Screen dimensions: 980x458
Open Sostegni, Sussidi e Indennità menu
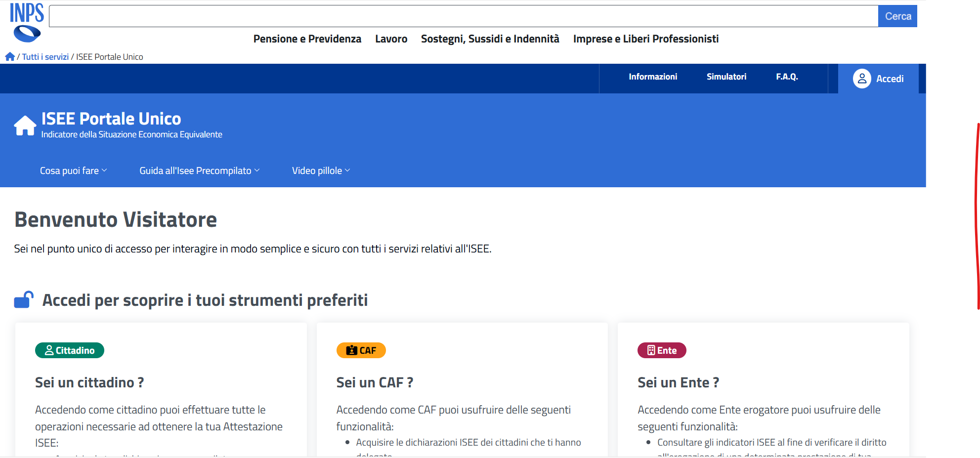click(490, 39)
